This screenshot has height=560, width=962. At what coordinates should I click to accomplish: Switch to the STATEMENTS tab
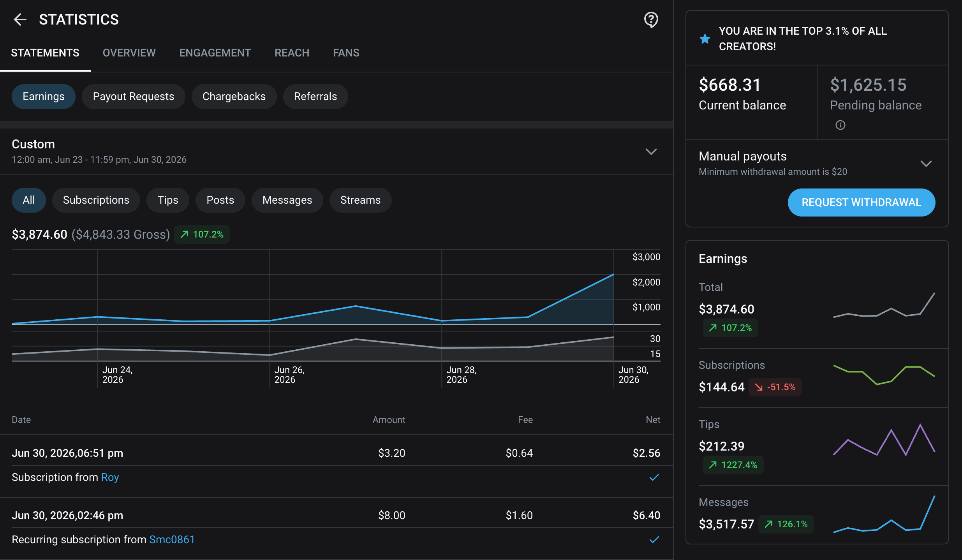pos(45,53)
